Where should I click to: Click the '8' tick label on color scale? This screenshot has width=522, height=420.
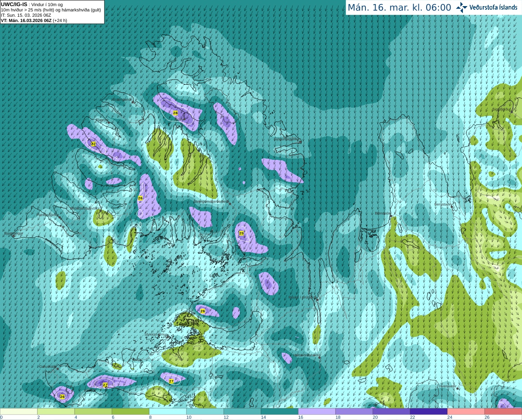tap(150, 417)
